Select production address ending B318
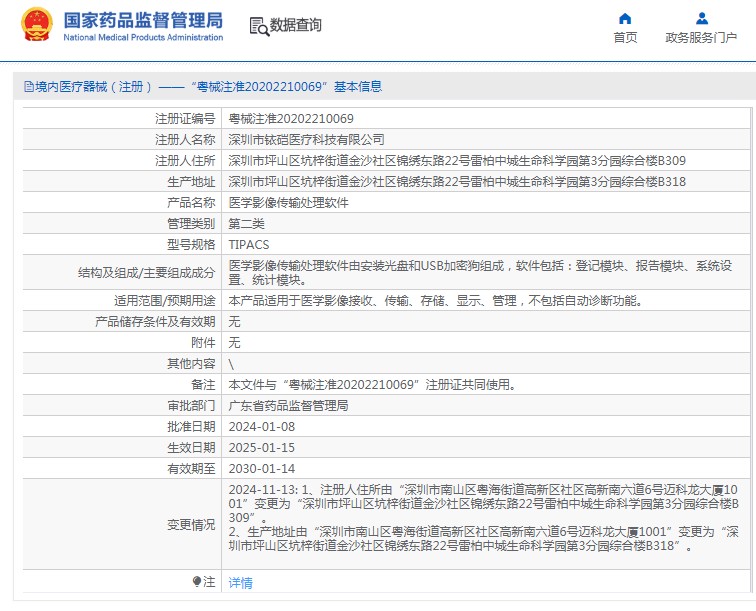This screenshot has height=611, width=756. click(457, 182)
